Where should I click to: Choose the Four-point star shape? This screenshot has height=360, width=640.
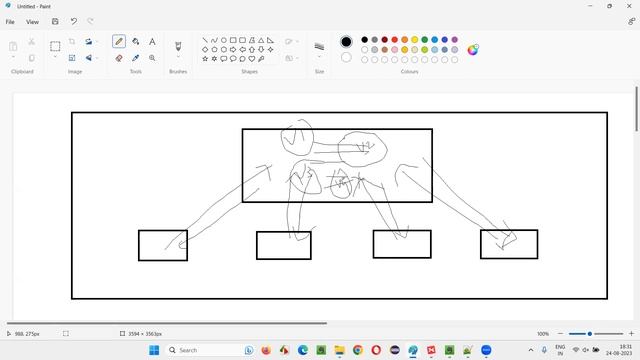point(270,49)
